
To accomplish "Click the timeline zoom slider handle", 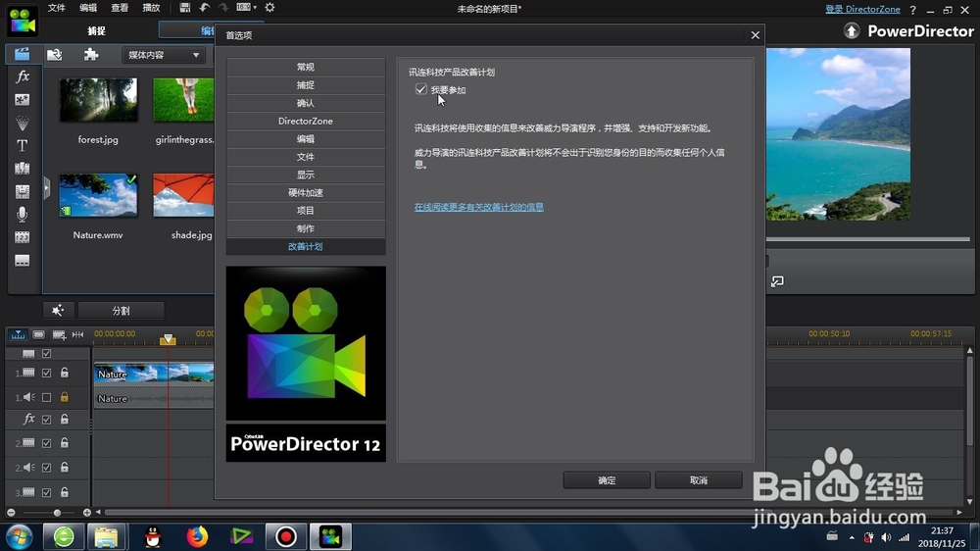I will click(57, 513).
